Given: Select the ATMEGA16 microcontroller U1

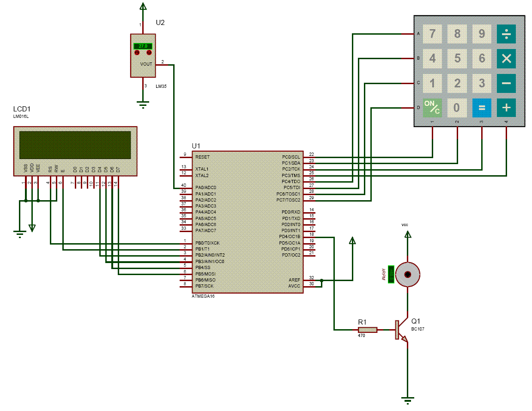Looking at the screenshot, I should pyautogui.click(x=247, y=222).
